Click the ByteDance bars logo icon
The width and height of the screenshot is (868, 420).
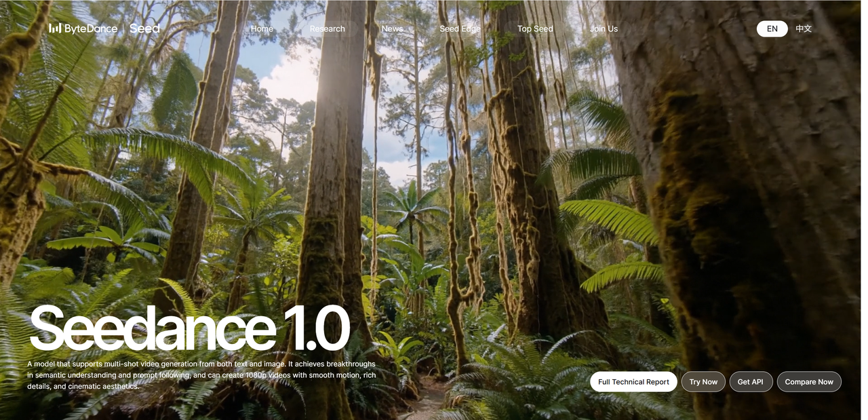(x=57, y=28)
